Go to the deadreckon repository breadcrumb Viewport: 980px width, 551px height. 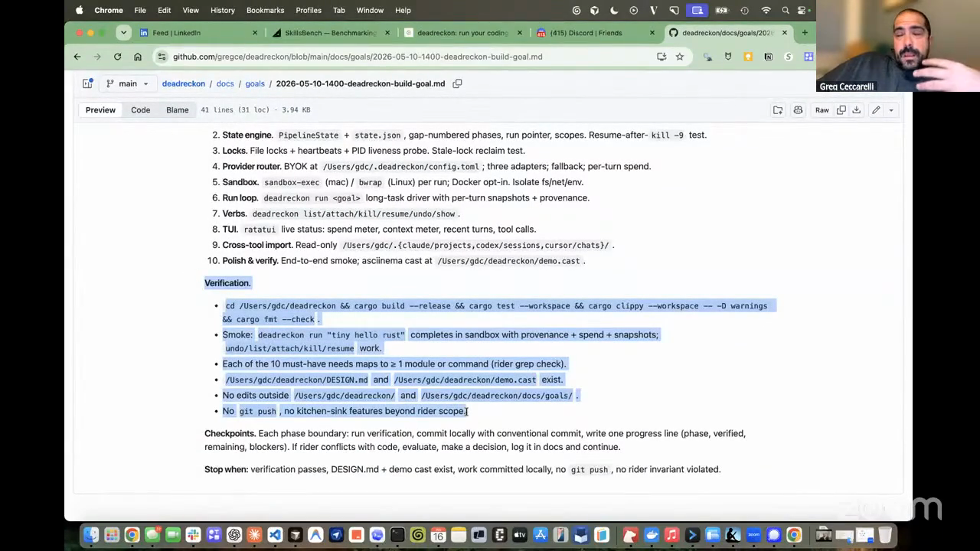pos(183,83)
